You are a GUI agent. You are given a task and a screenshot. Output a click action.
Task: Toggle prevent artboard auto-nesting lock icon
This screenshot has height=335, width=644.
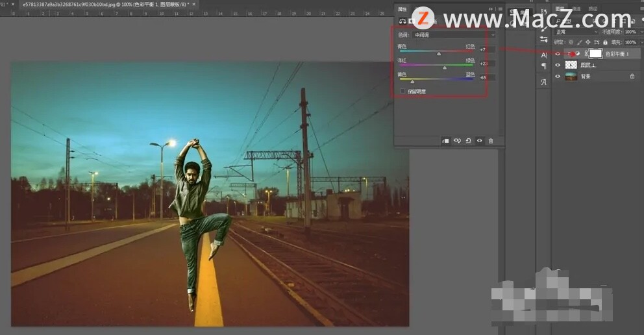(597, 42)
